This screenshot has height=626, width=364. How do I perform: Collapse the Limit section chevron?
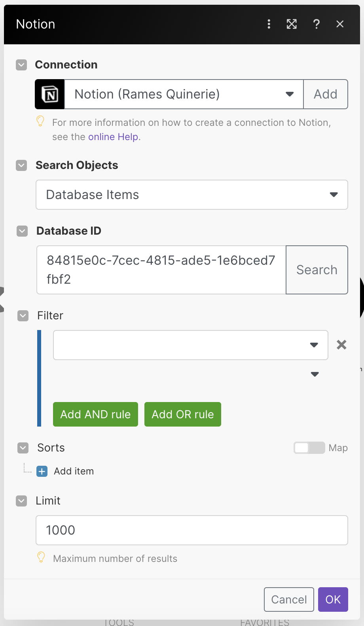pos(21,501)
